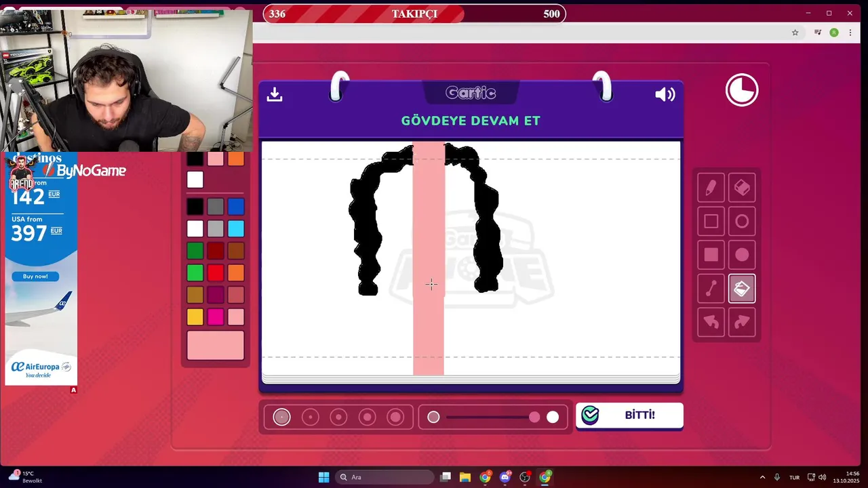The height and width of the screenshot is (488, 868).
Task: Select the eraser tool
Action: point(742,188)
